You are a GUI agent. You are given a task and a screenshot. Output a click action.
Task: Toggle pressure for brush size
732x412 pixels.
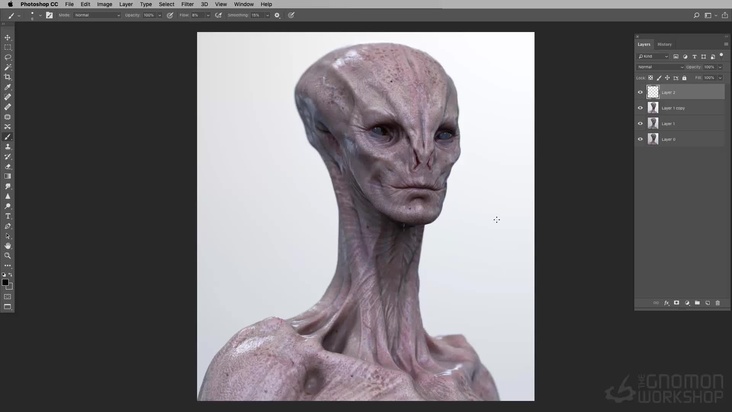click(291, 15)
